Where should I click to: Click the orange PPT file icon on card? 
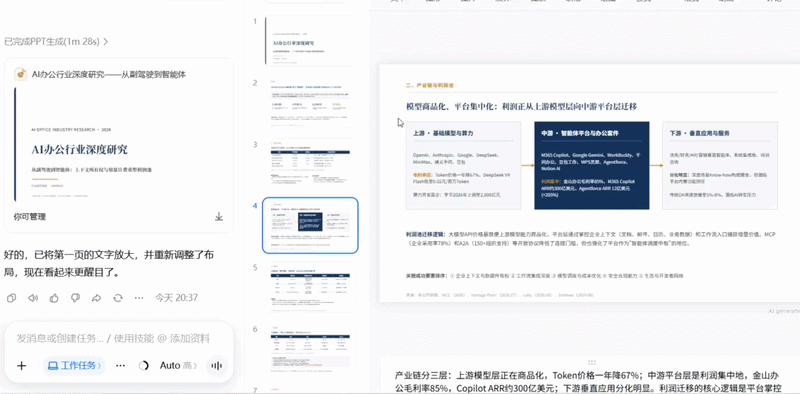click(20, 75)
